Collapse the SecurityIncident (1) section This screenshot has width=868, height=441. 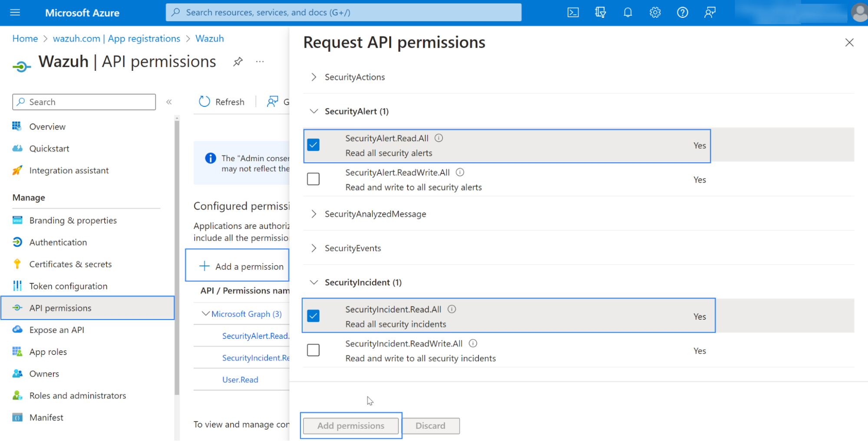(x=314, y=282)
